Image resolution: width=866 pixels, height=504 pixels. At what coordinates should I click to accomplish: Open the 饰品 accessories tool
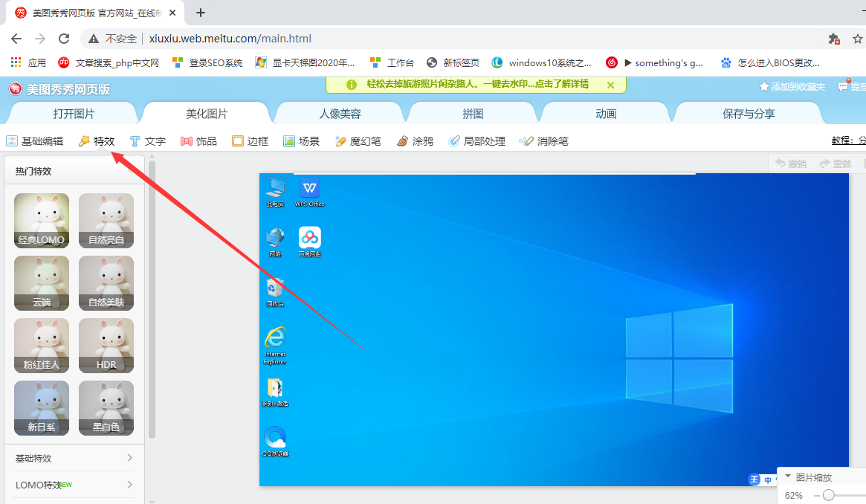point(198,141)
